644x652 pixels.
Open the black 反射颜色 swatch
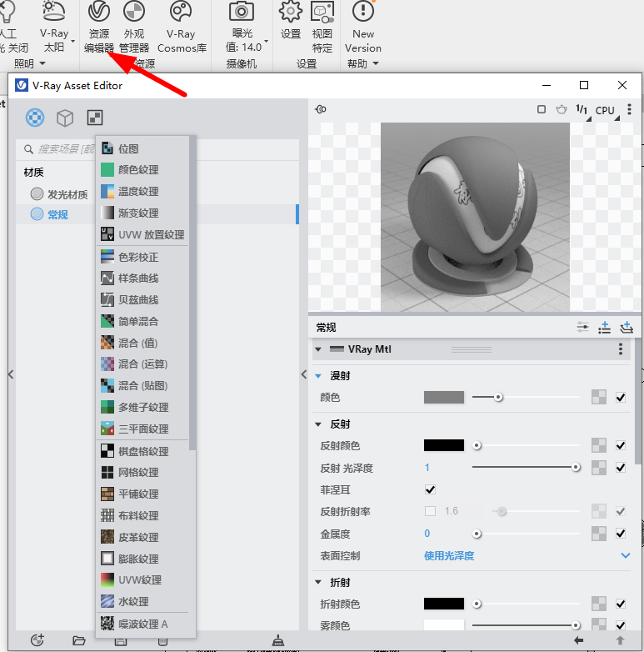click(x=444, y=445)
